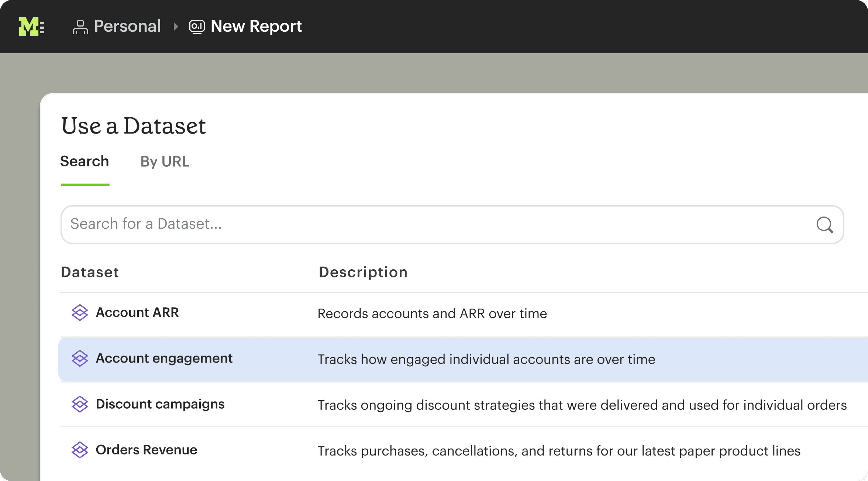Select the highlighted Account engagement row
This screenshot has width=868, height=481.
point(164,359)
